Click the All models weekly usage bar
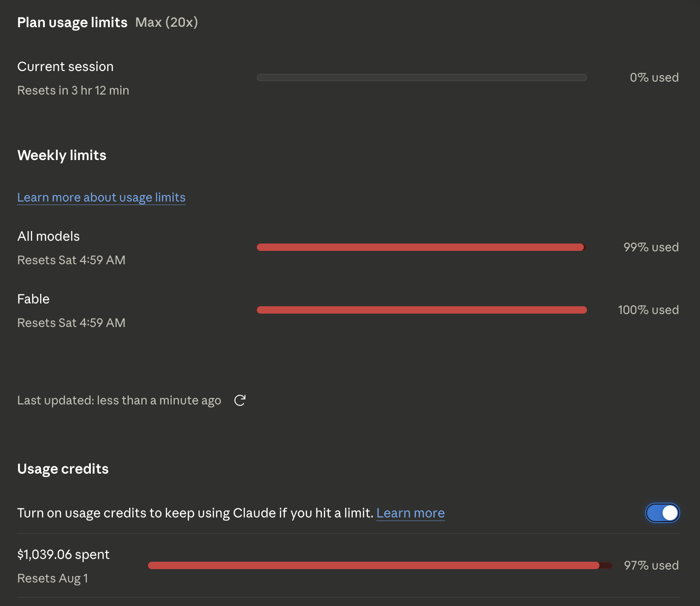700x606 pixels. pyautogui.click(x=421, y=247)
